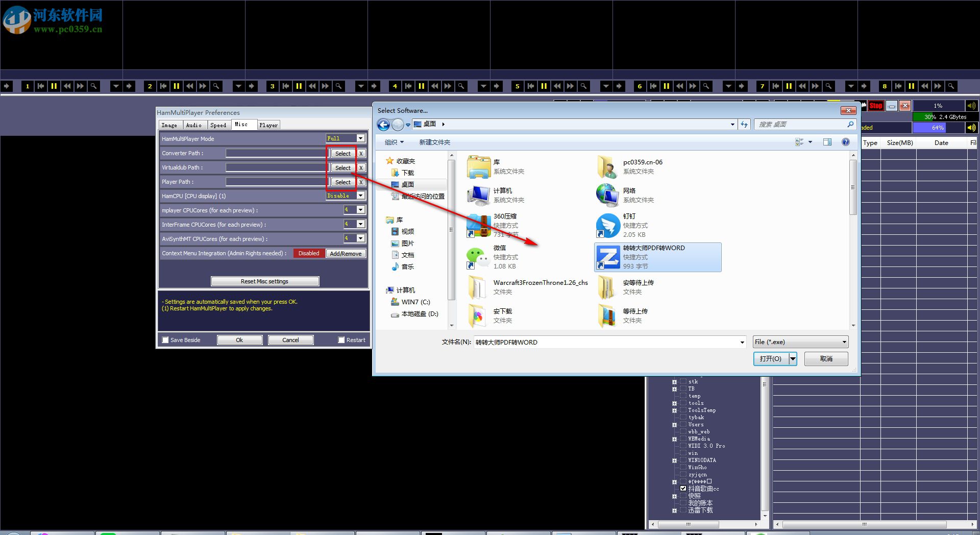Click Select for Converter Path
The image size is (980, 535).
[x=343, y=153]
